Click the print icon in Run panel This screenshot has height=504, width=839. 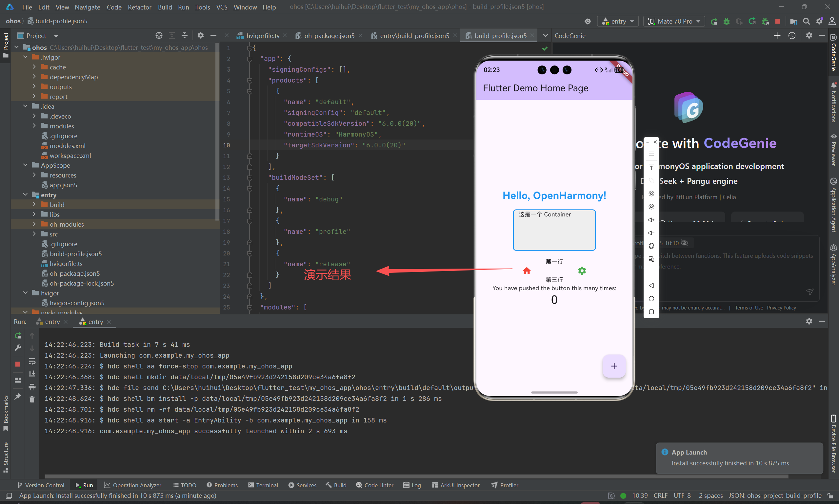pyautogui.click(x=32, y=387)
